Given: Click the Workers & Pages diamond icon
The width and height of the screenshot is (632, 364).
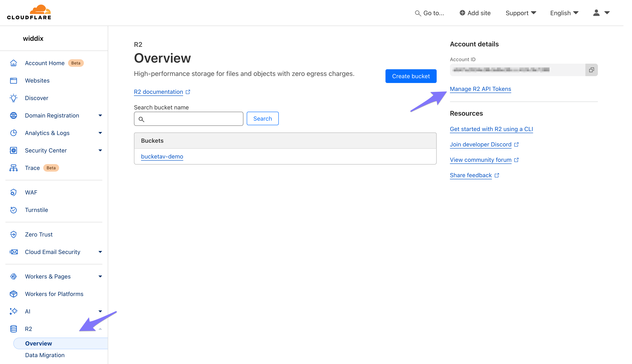Looking at the screenshot, I should 14,276.
